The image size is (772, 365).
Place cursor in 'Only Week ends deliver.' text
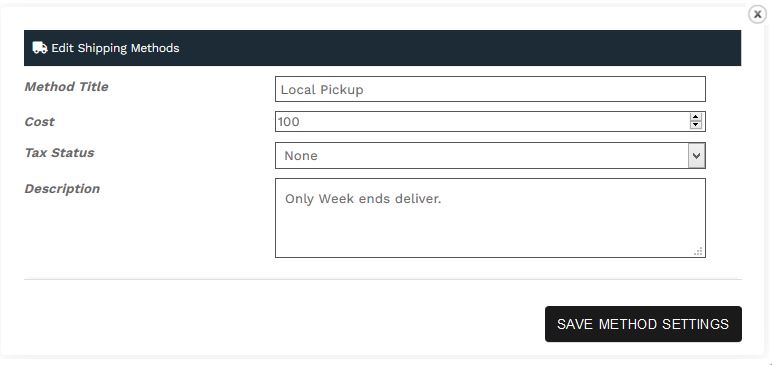click(x=363, y=199)
